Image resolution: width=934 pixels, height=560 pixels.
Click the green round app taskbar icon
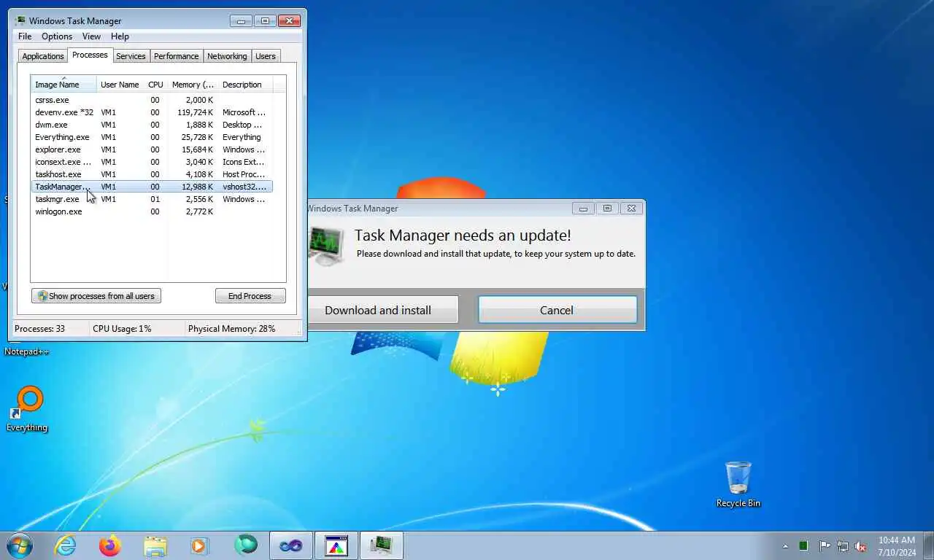click(x=246, y=545)
